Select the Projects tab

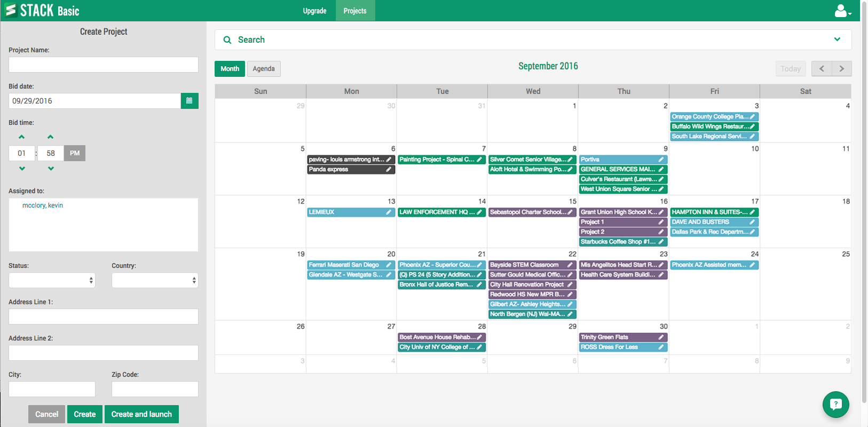tap(355, 11)
